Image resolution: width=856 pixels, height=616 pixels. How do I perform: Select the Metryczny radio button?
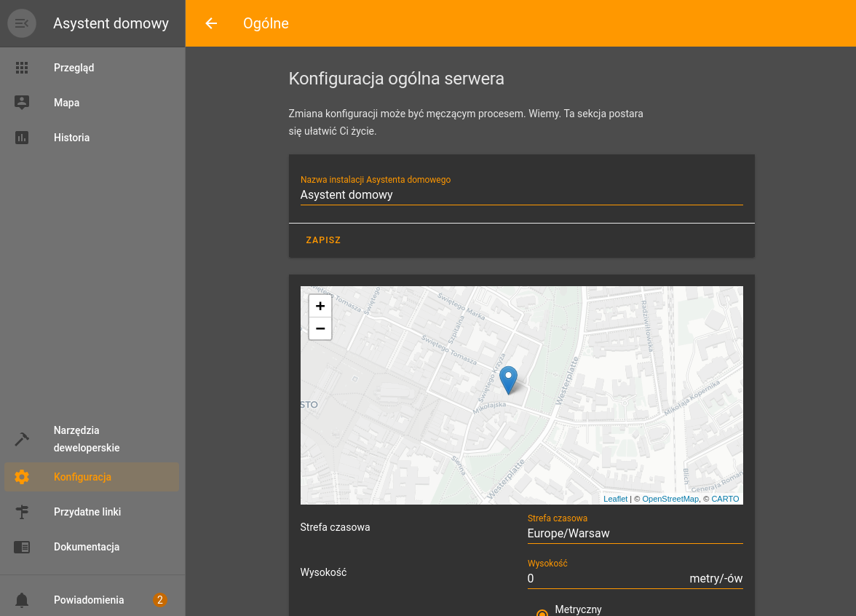coord(542,612)
